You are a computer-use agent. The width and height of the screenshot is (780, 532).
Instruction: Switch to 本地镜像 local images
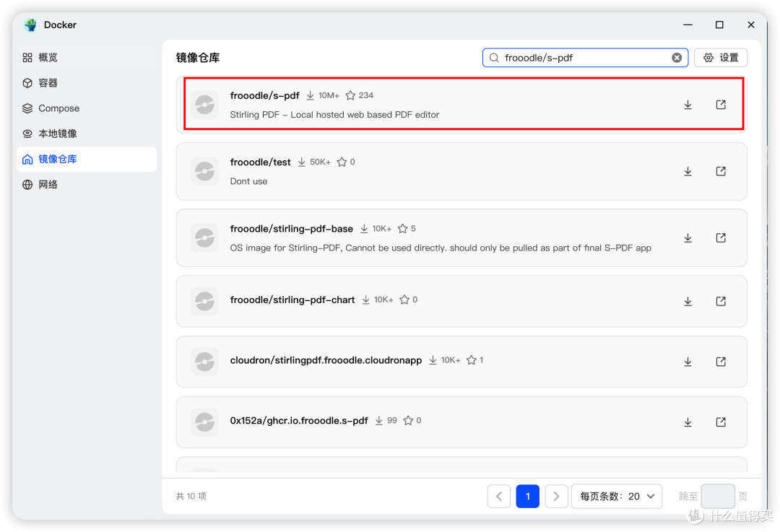coord(87,134)
